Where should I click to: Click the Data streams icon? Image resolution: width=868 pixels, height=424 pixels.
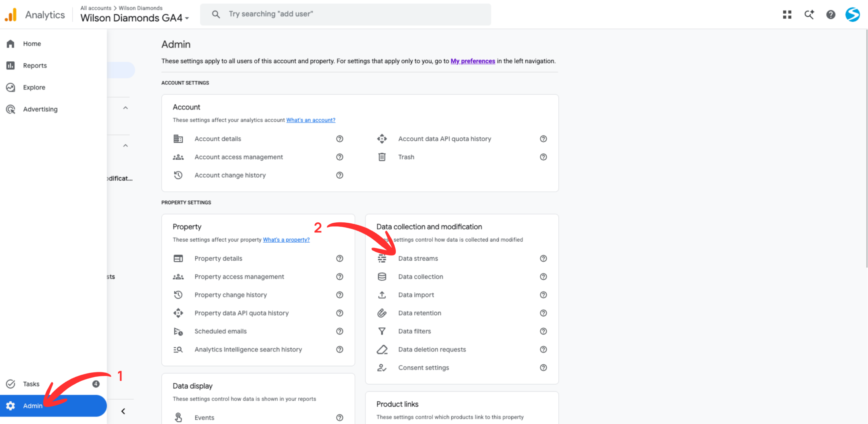(x=382, y=259)
